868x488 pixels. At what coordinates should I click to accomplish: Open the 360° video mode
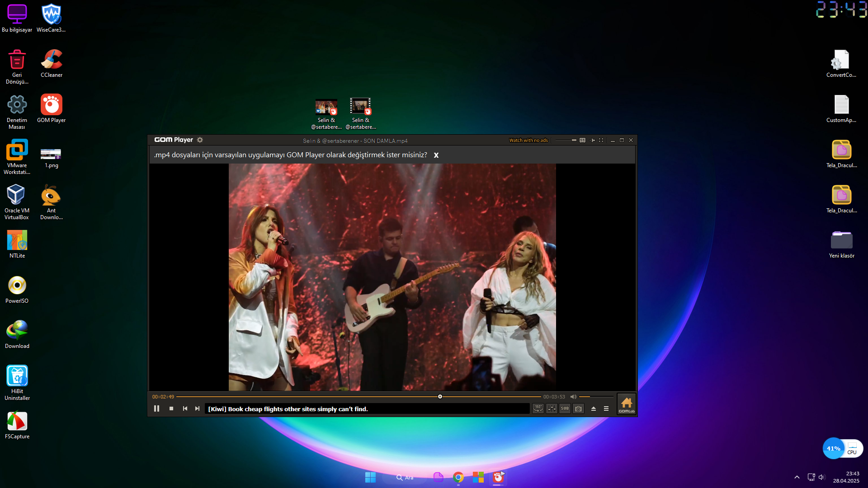(x=538, y=408)
